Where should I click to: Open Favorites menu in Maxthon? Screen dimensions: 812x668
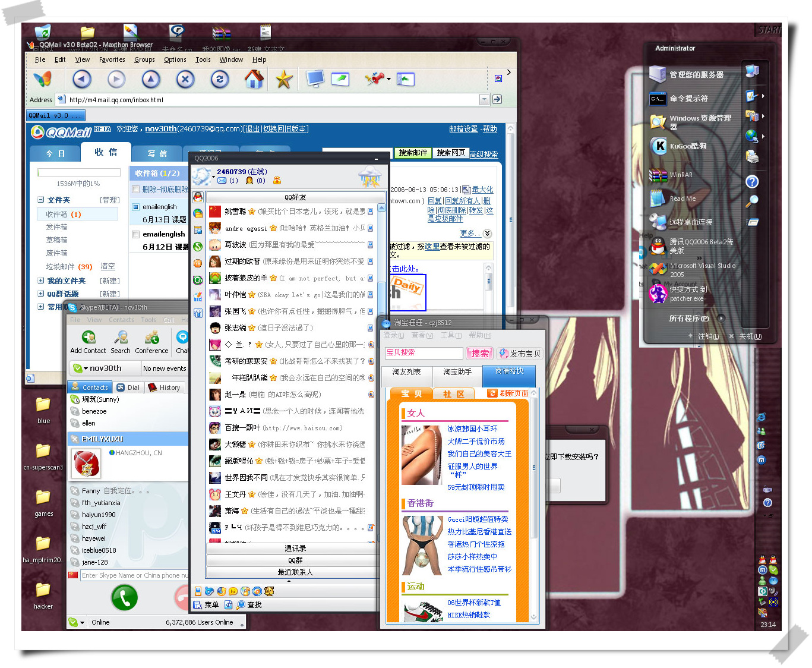pos(112,59)
